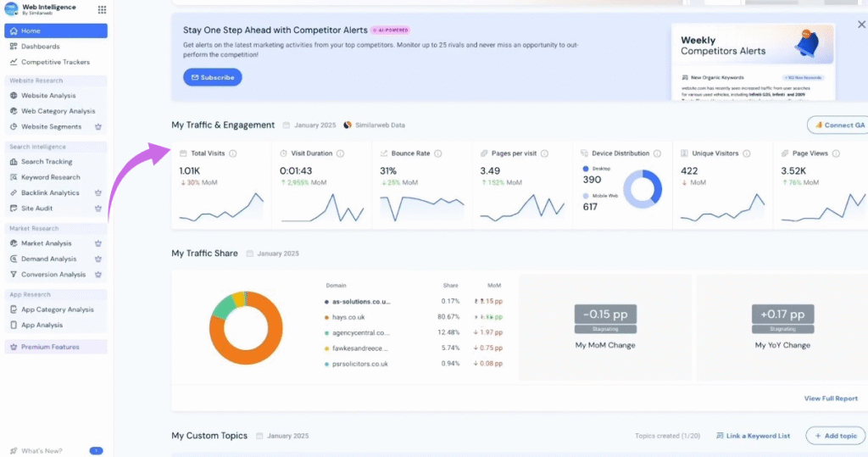The image size is (868, 457).
Task: Click the Subscribe button
Action: tap(212, 77)
